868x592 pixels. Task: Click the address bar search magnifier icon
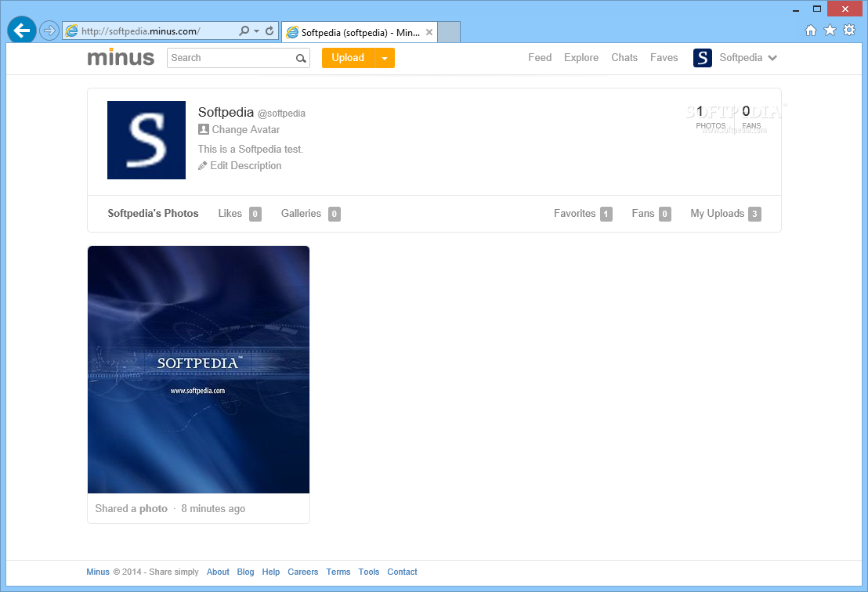pos(244,31)
